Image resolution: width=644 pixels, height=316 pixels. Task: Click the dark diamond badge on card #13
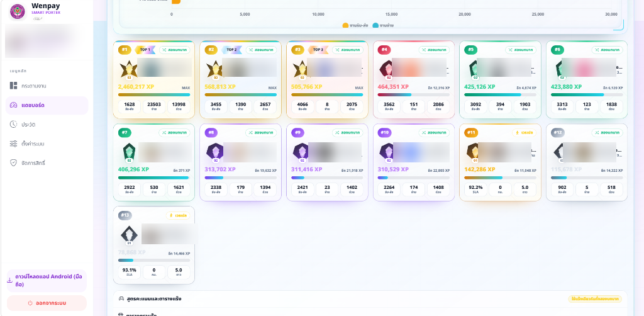pyautogui.click(x=129, y=235)
